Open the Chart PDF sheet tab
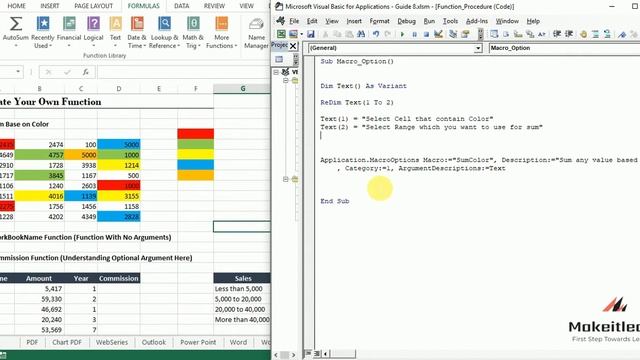Image resolution: width=640 pixels, height=360 pixels. click(67, 342)
